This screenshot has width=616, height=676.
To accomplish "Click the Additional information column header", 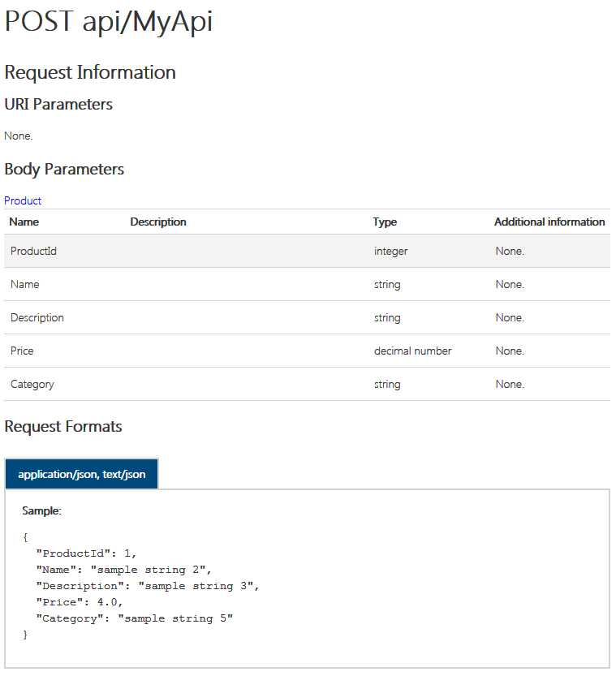I will (549, 222).
